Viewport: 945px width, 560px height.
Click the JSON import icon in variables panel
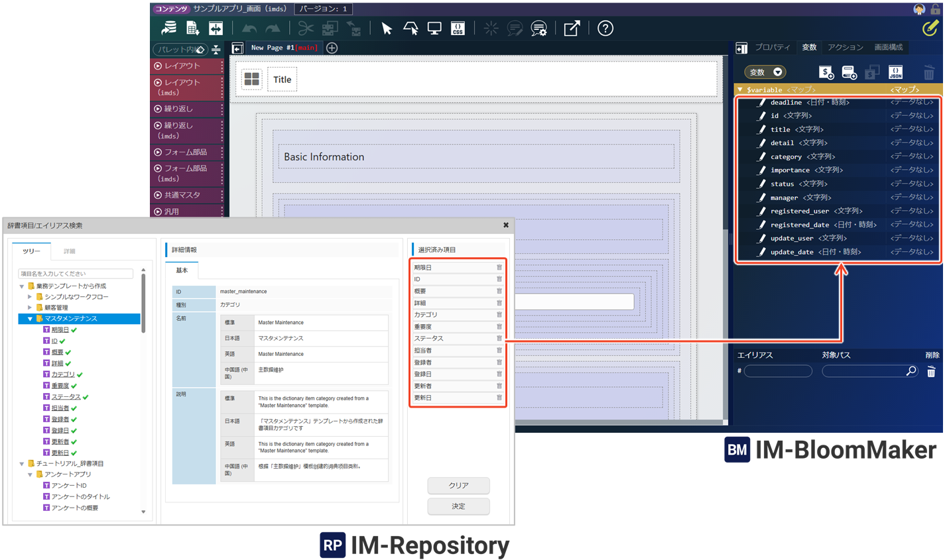895,72
